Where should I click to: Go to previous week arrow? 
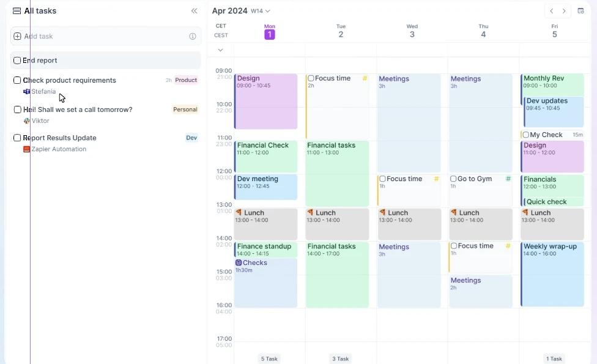click(551, 11)
